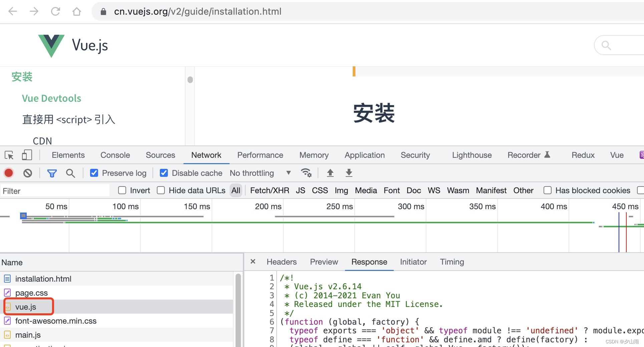Close the request details pane
This screenshot has height=347, width=644.
[253, 262]
